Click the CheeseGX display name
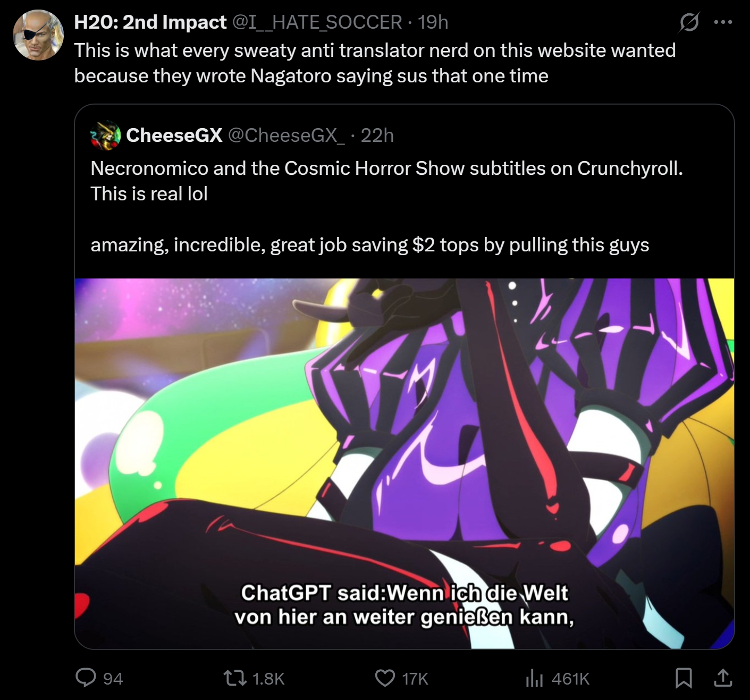 [174, 135]
